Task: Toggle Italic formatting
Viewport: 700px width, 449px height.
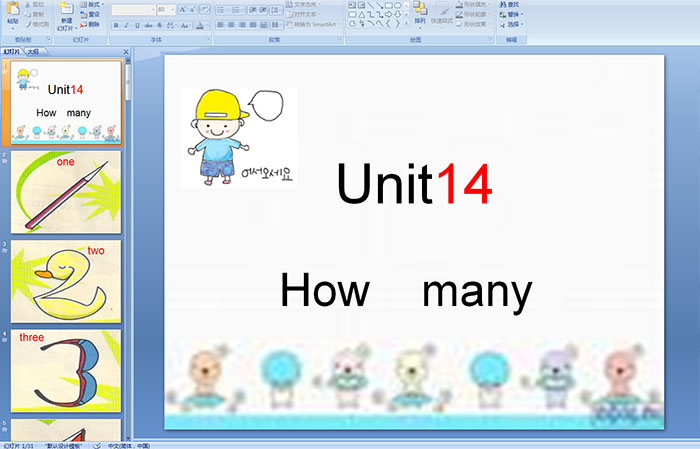Action: coord(126,25)
